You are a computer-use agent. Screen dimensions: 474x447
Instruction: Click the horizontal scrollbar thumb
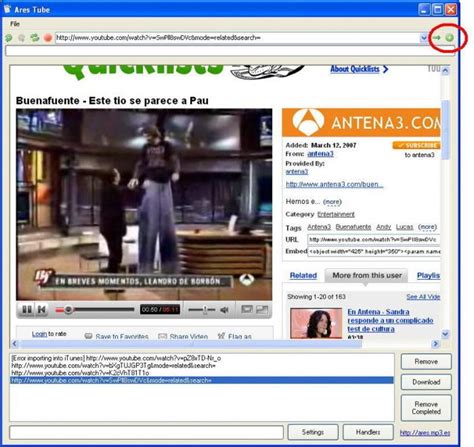coord(191,344)
